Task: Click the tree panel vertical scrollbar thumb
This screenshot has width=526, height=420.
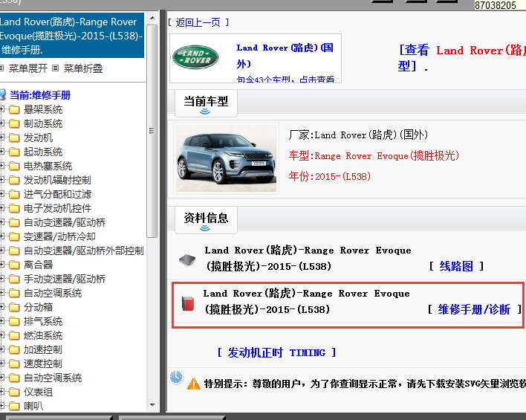Action: point(152,131)
